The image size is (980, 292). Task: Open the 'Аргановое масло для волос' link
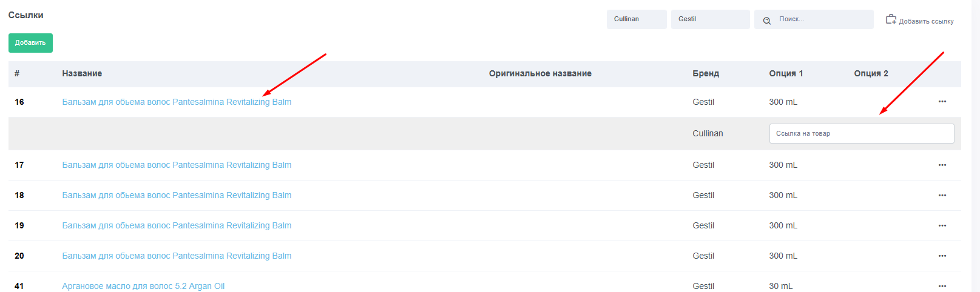click(x=143, y=286)
